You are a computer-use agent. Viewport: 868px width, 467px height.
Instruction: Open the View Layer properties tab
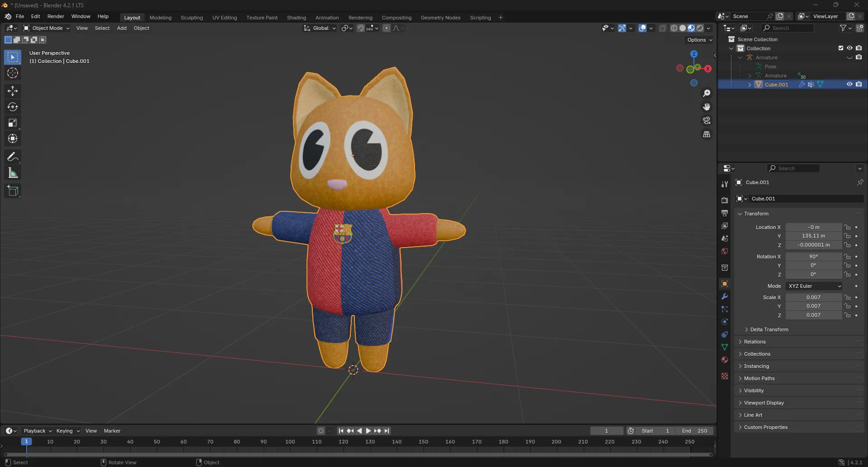pyautogui.click(x=725, y=225)
